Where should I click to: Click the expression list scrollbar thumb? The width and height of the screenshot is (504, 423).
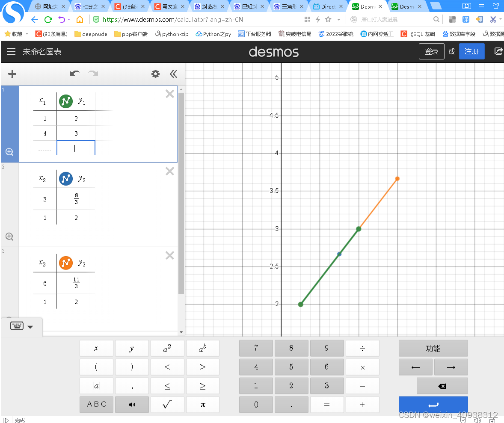point(181,193)
